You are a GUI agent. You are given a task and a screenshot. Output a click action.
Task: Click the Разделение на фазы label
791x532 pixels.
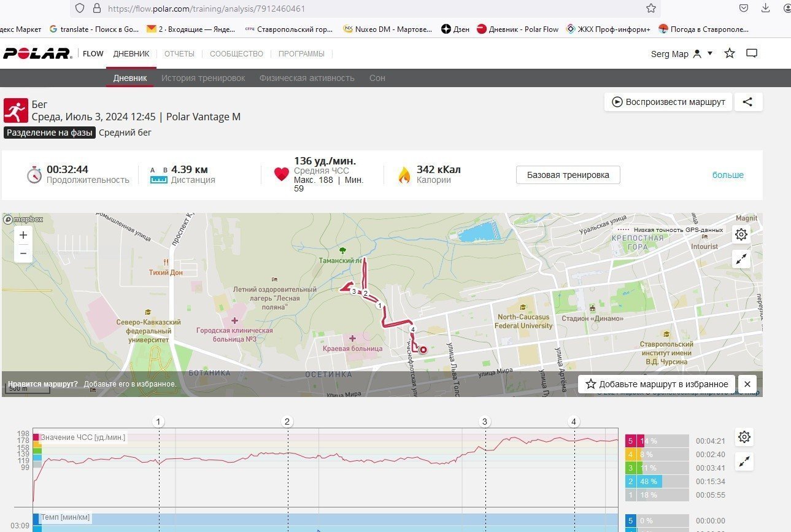(50, 133)
